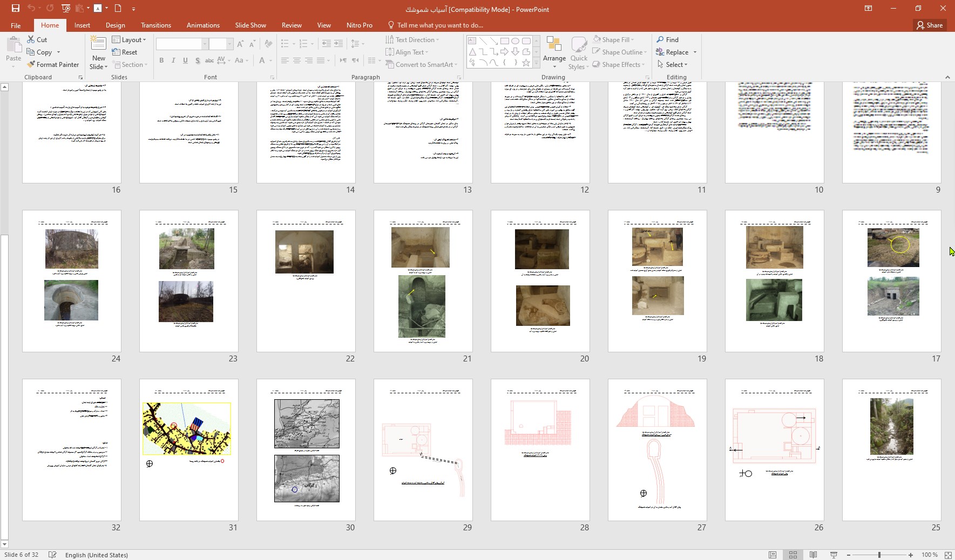The image size is (955, 560).
Task: Click the zoom slider handle
Action: coord(879,555)
